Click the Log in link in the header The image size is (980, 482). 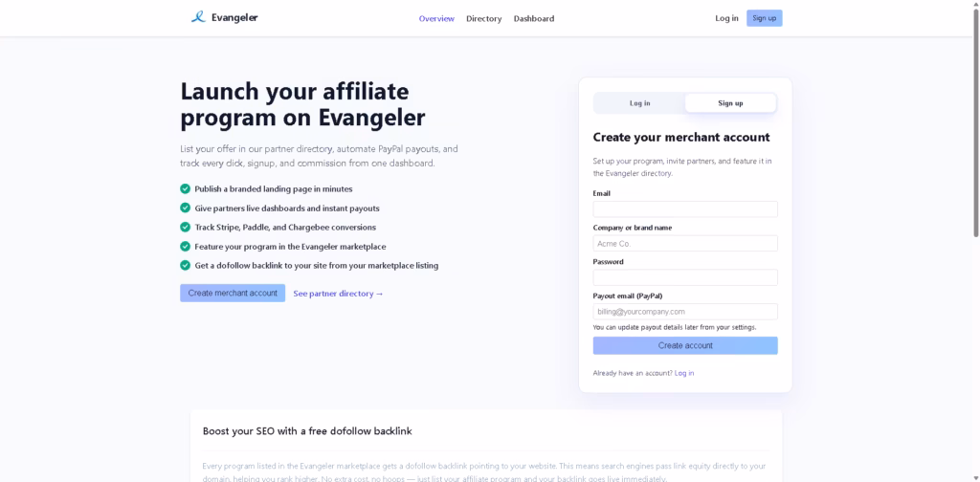point(726,18)
